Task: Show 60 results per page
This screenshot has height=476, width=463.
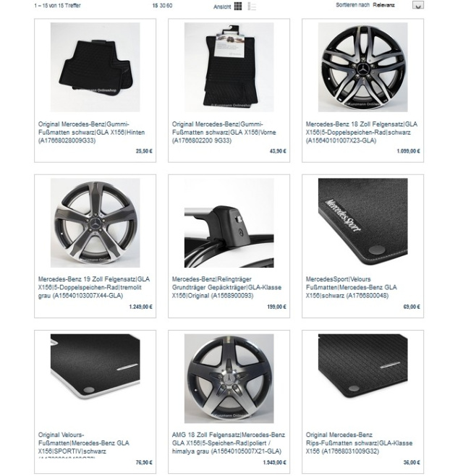Action: [169, 6]
